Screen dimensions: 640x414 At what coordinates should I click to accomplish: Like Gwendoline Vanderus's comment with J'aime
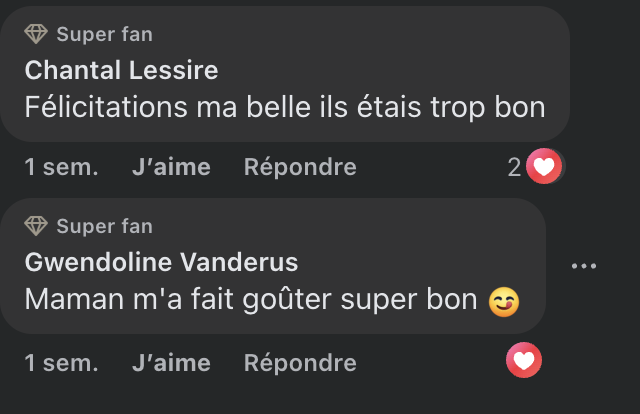point(171,362)
